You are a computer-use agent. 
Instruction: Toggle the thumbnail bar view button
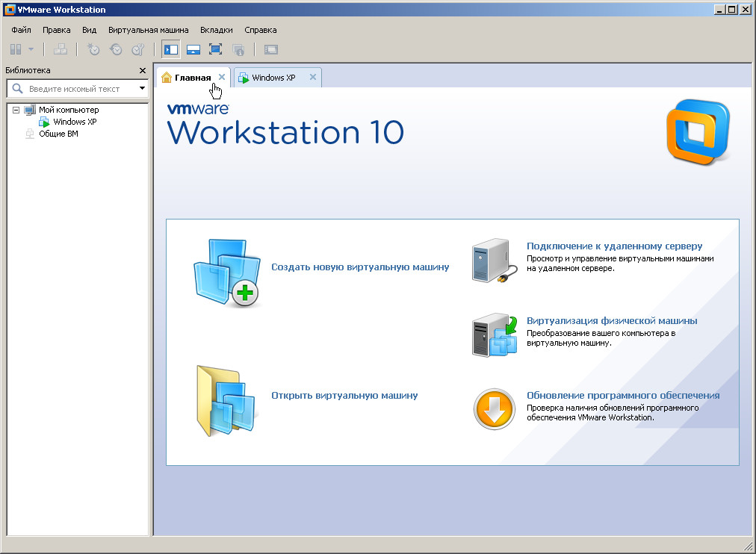193,49
